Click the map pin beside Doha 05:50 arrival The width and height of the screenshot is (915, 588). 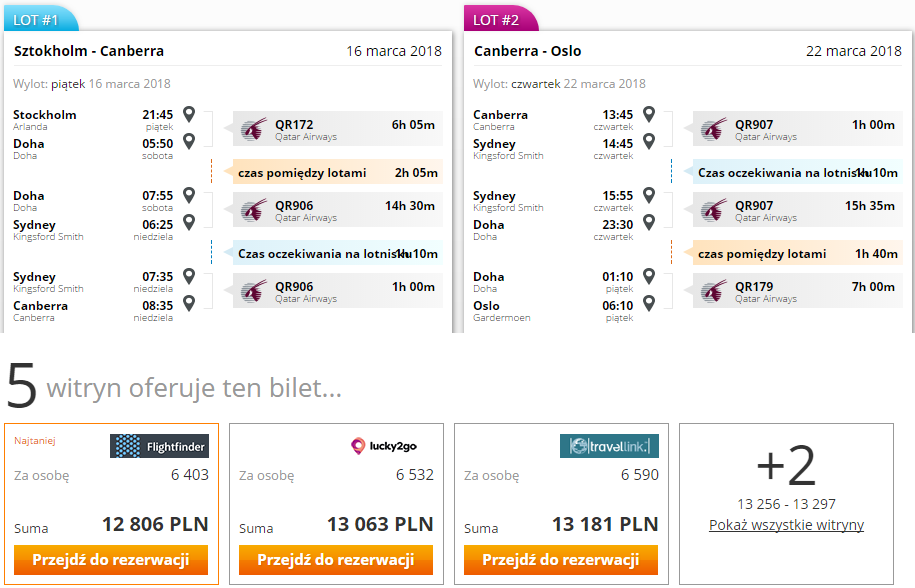(x=188, y=141)
